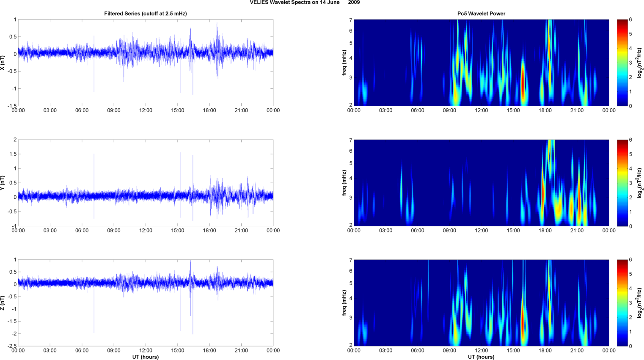Click log2(nT²/Hz) label of middle colorbar
This screenshot has width=644, height=360.
tap(640, 183)
